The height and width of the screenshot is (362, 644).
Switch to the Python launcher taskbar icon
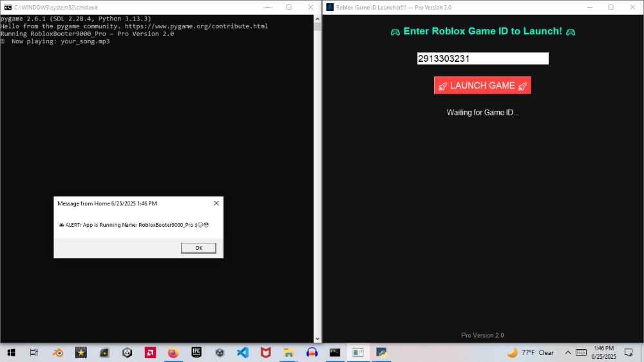[381, 352]
